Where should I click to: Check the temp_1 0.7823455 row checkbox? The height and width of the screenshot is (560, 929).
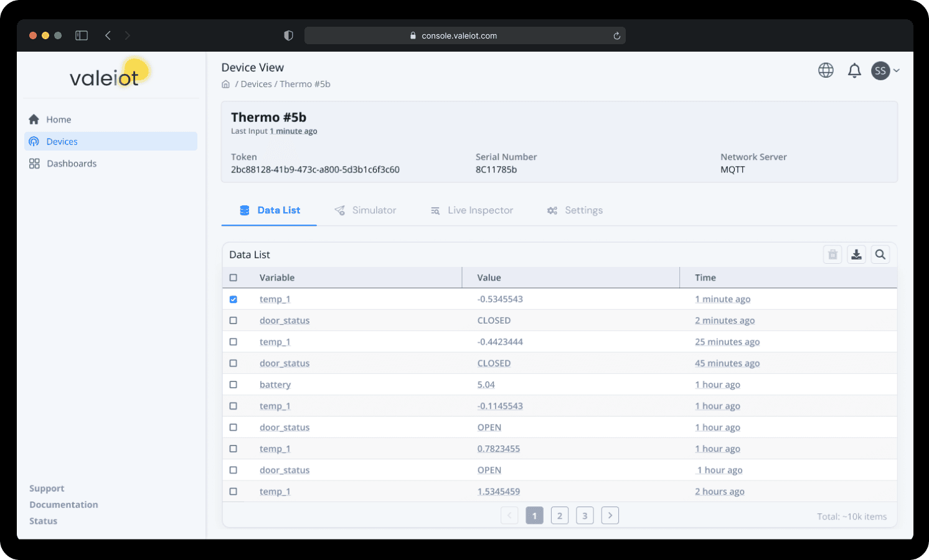point(233,449)
